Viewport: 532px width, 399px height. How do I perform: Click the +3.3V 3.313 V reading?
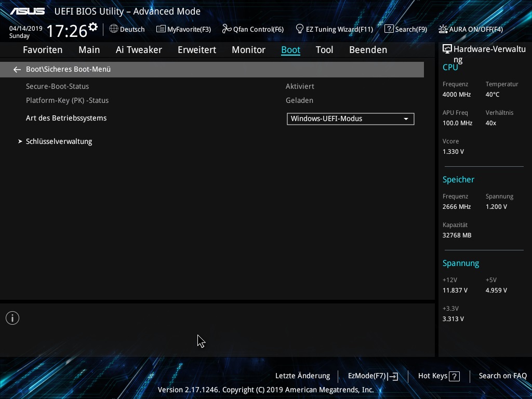[453, 319]
